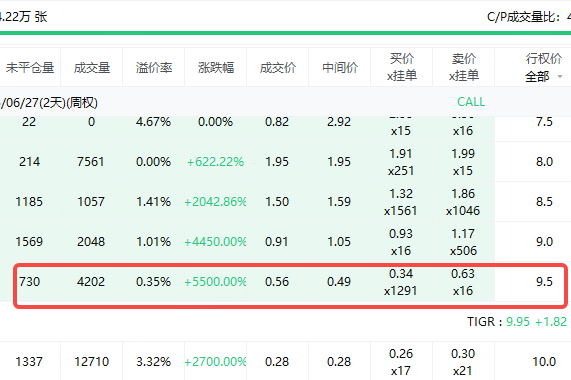Click the 涨跌幅 column header
The height and width of the screenshot is (380, 571).
216,68
